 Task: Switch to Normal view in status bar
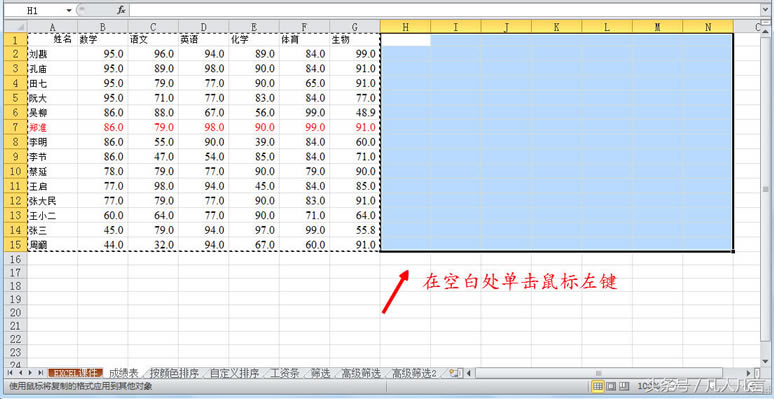click(597, 386)
